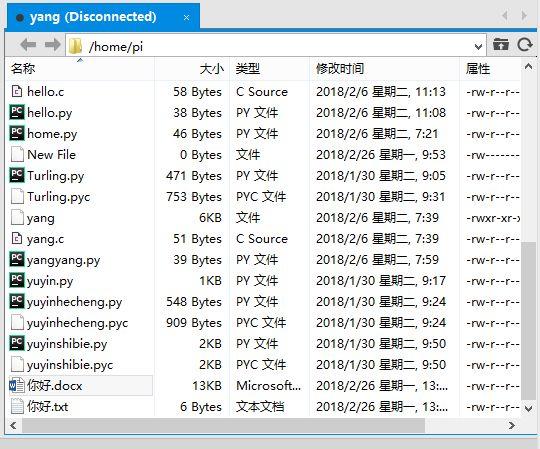Click the 你好.docx Word icon
Viewport: 540px width, 449px height.
[17, 386]
